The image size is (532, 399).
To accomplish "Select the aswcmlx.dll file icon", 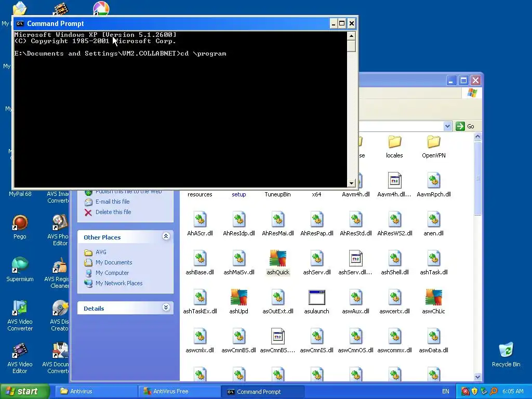I will 200,337.
